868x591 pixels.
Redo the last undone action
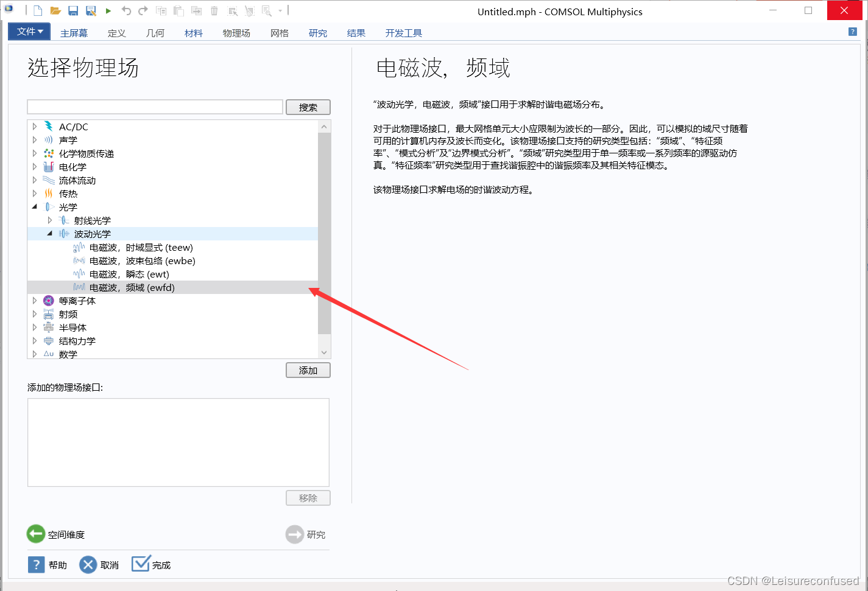tap(143, 11)
